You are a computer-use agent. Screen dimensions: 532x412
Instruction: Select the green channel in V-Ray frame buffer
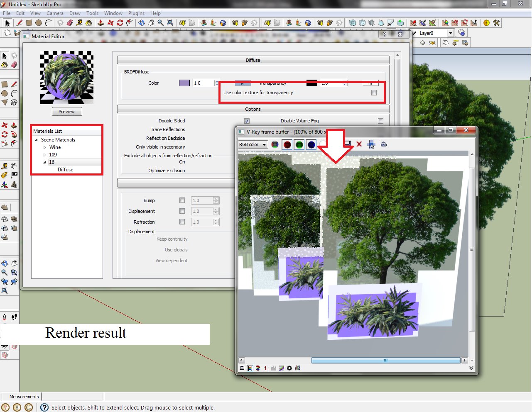coord(299,144)
